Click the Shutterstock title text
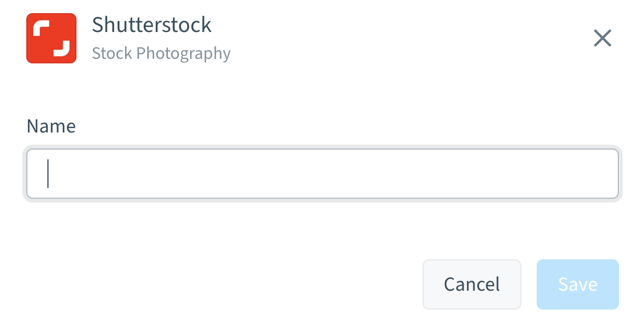644x329 pixels. (x=152, y=25)
